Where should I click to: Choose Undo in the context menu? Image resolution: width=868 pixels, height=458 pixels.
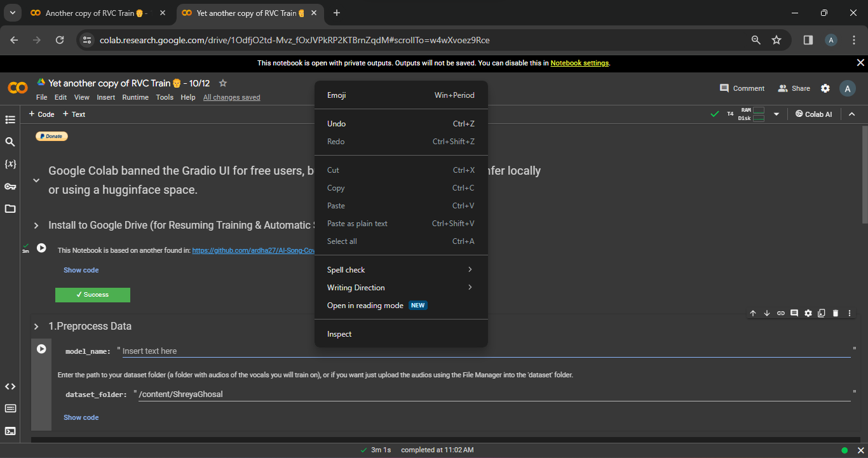(x=401, y=124)
